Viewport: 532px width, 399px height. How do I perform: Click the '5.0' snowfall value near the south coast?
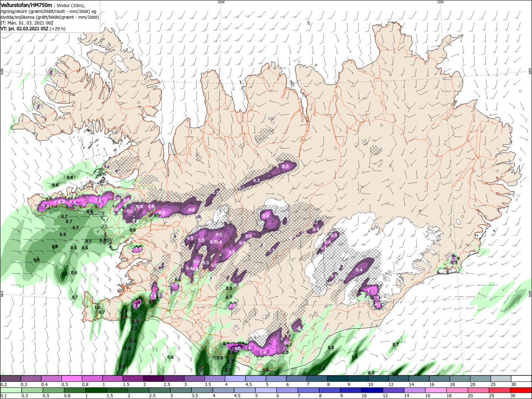(238, 348)
